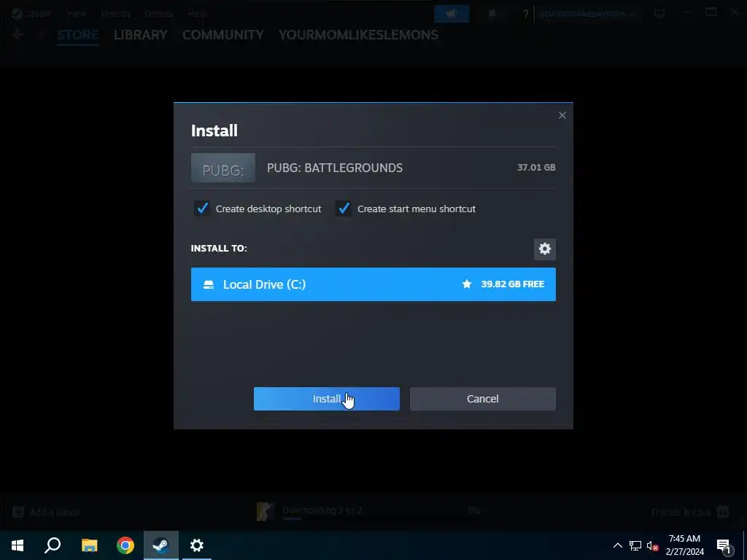
Task: Open the COMMUNITY tab
Action: pyautogui.click(x=223, y=35)
